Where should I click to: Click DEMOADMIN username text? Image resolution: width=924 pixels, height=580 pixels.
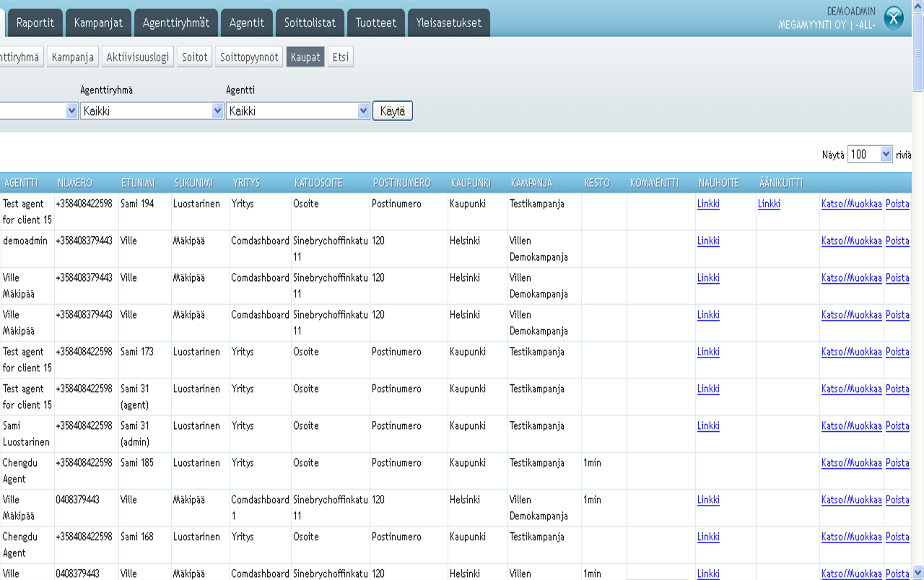click(851, 12)
